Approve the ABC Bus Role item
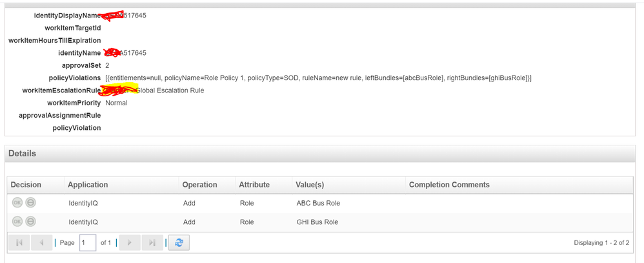The width and height of the screenshot is (644, 263). (17, 203)
